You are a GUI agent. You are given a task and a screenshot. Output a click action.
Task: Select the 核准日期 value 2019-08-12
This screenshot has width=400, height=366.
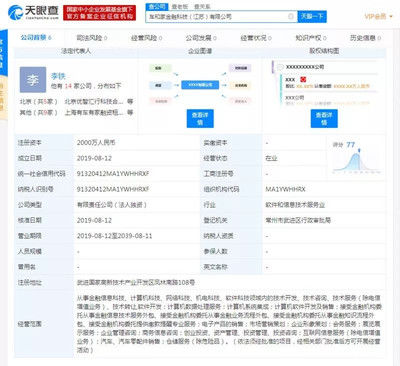(94, 220)
